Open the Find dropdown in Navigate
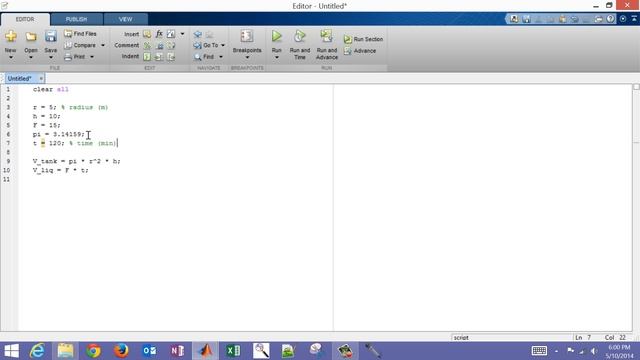 pyautogui.click(x=209, y=57)
